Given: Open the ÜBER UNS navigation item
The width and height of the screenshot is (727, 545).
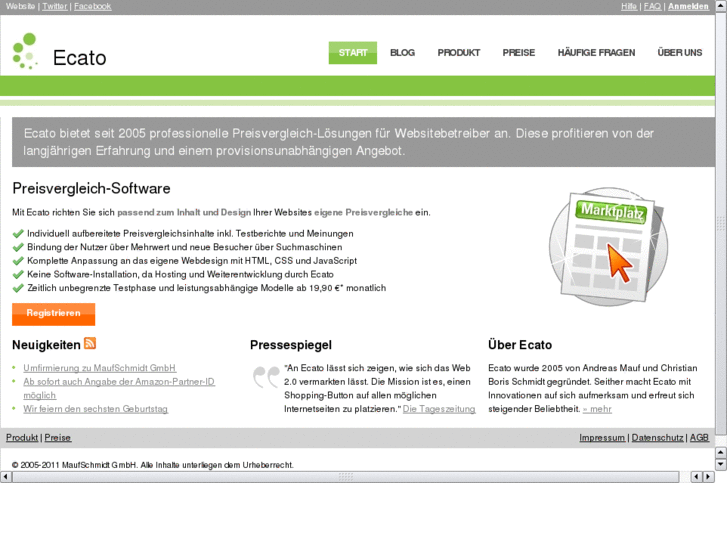Looking at the screenshot, I should [680, 52].
